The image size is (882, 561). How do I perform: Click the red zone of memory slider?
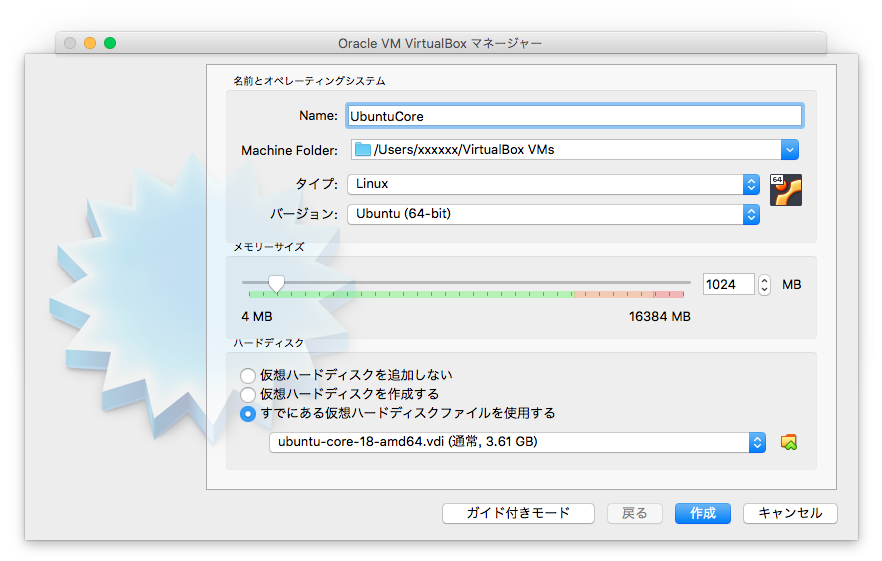click(669, 294)
